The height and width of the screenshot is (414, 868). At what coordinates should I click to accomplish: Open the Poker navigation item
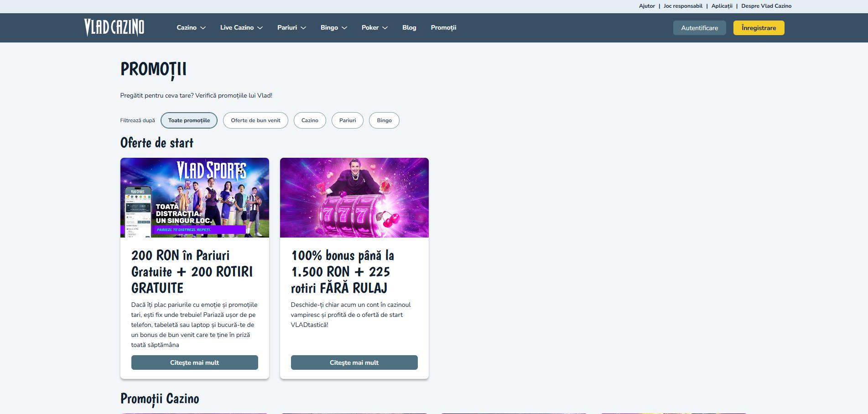coord(370,27)
